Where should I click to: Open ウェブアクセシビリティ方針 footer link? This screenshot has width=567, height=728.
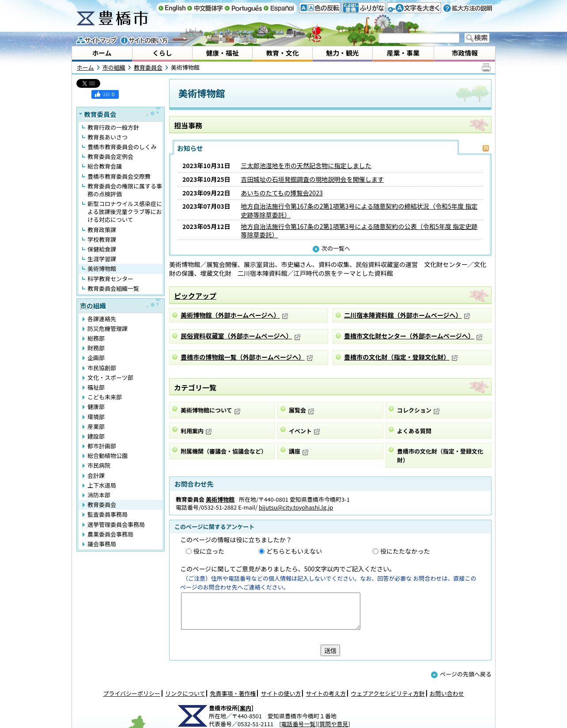[x=388, y=694]
